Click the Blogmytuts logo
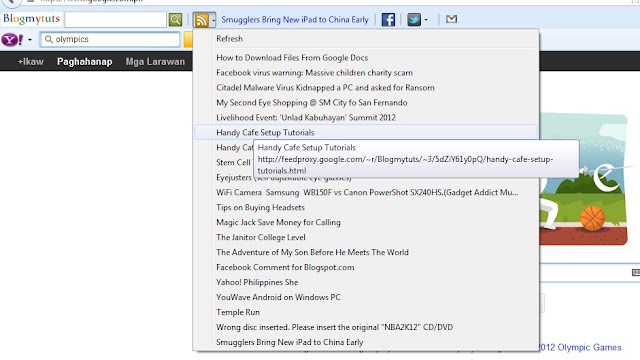Image resolution: width=640 pixels, height=360 pixels. click(x=31, y=19)
